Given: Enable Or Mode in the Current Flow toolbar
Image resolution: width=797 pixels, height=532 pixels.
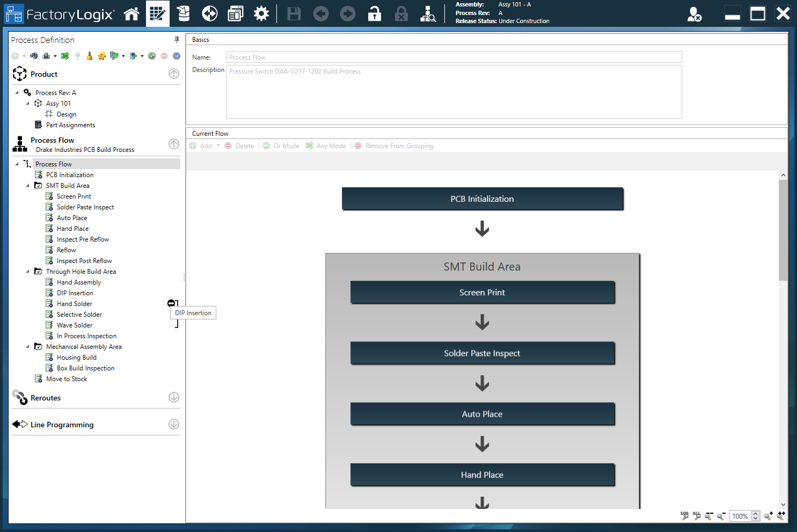Looking at the screenshot, I should (x=281, y=145).
